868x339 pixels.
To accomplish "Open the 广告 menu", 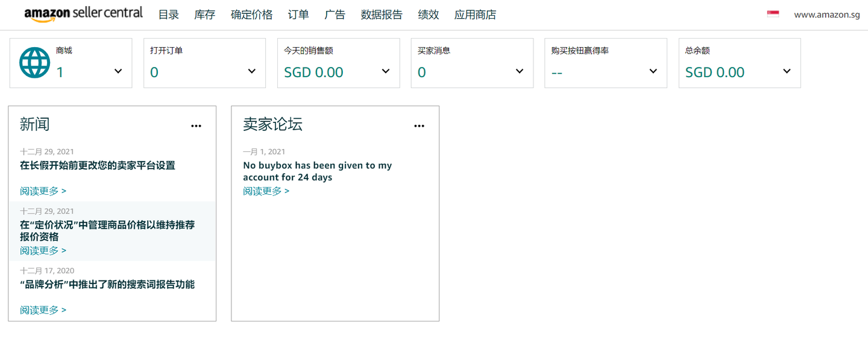I will pos(335,14).
